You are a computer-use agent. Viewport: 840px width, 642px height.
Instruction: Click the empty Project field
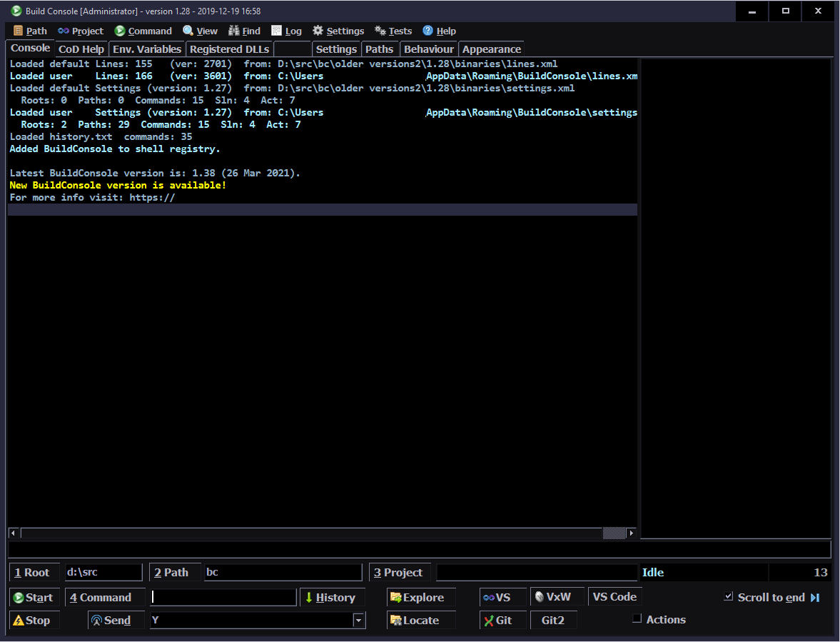click(536, 572)
